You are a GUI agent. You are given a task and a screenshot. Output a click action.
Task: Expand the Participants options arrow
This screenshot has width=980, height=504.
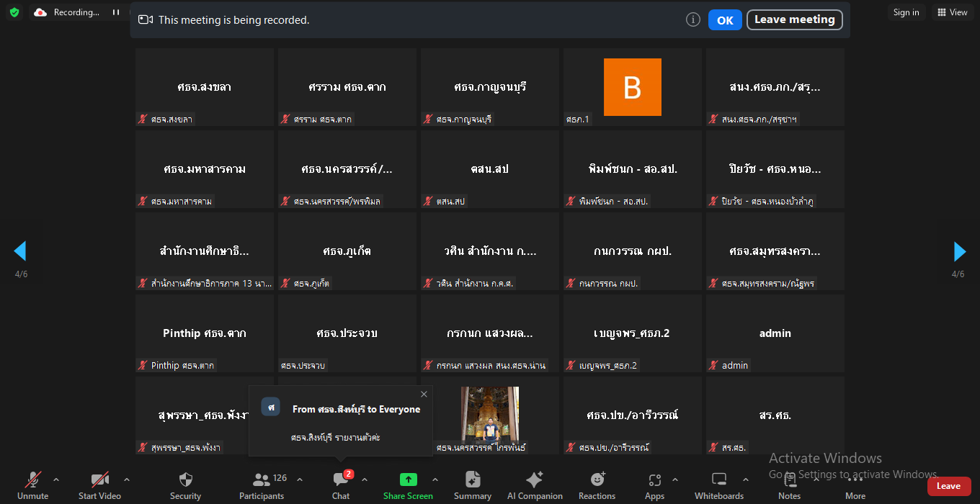[300, 480]
